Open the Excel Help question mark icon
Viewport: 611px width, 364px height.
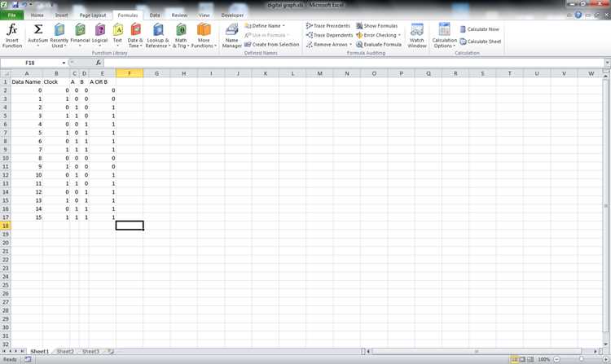(x=578, y=15)
